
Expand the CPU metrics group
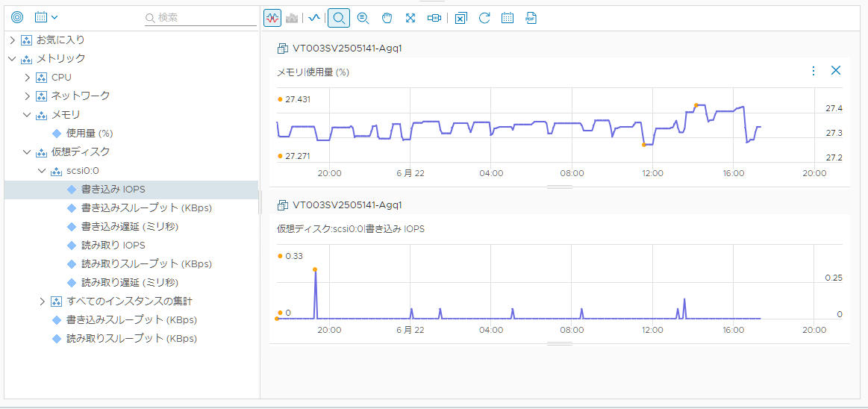[27, 77]
